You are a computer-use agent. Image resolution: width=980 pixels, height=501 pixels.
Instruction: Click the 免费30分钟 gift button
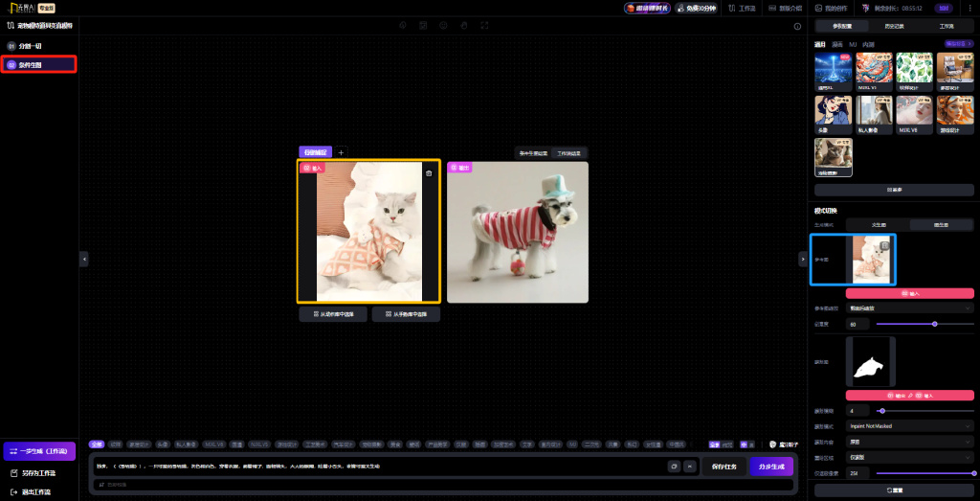[697, 8]
